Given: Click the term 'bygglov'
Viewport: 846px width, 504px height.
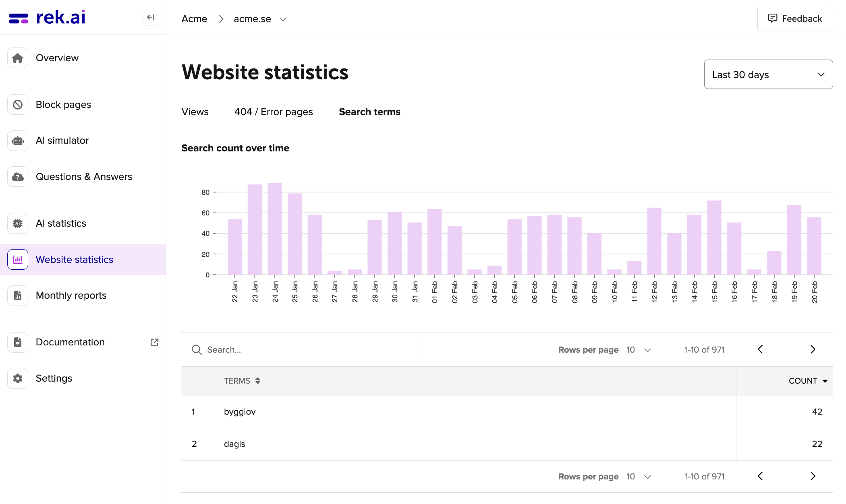Looking at the screenshot, I should [240, 412].
